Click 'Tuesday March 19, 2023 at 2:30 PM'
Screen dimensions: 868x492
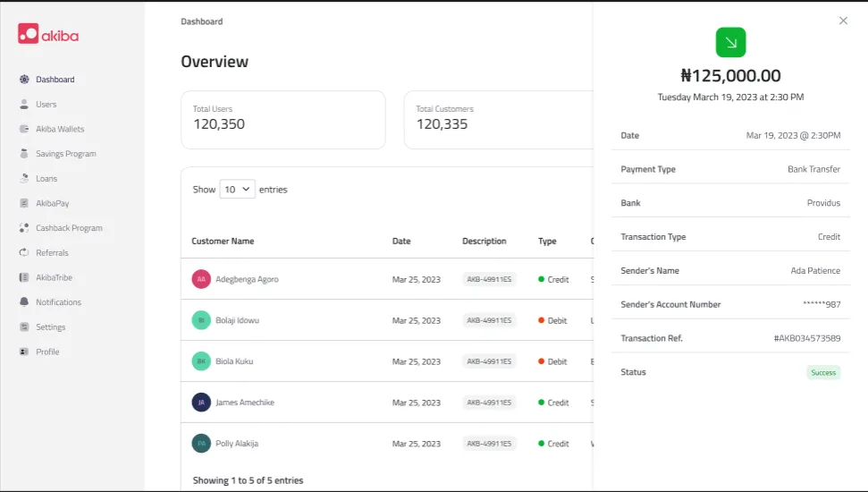tap(730, 97)
